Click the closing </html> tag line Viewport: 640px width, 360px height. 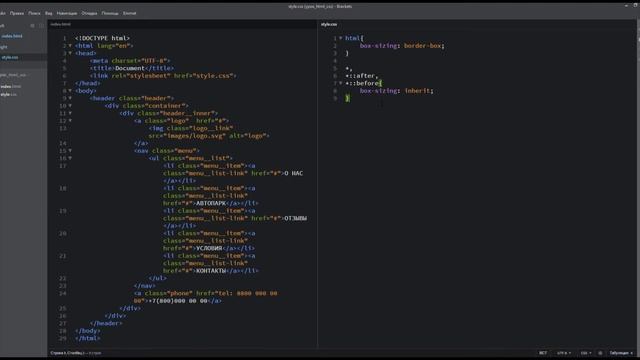(x=88, y=338)
